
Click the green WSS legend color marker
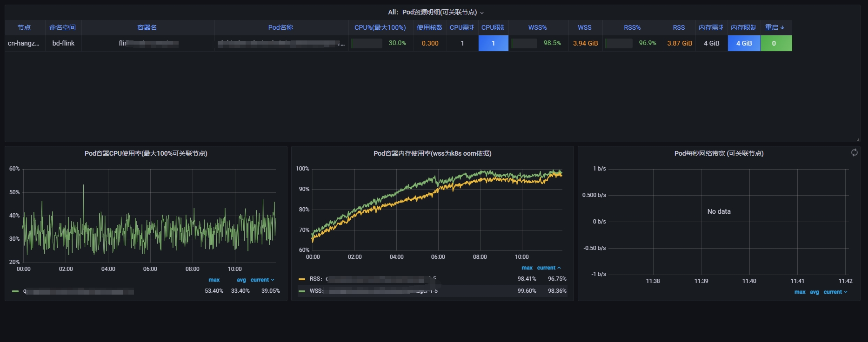click(302, 291)
